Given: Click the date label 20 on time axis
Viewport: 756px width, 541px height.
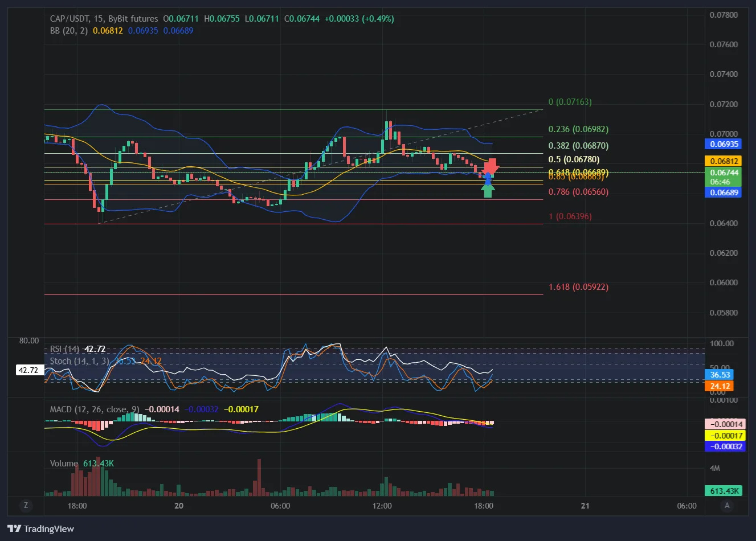Looking at the screenshot, I should (x=179, y=506).
